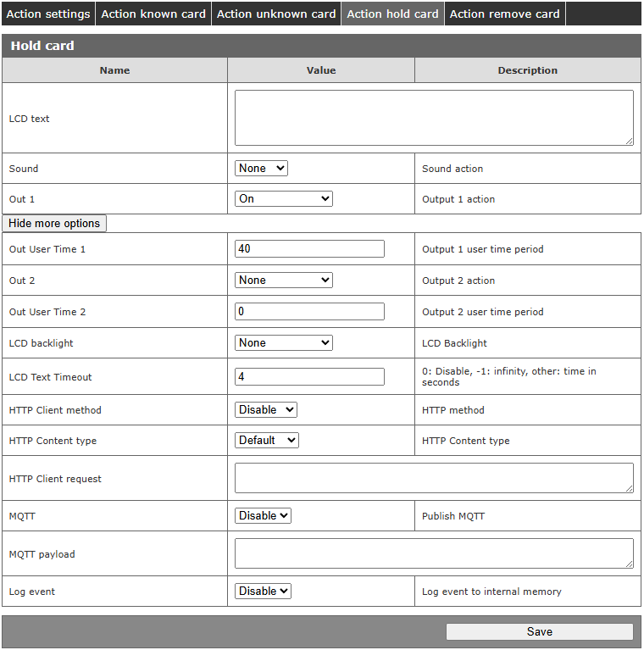Open the Sound dropdown
This screenshot has width=644, height=650.
[x=261, y=169]
